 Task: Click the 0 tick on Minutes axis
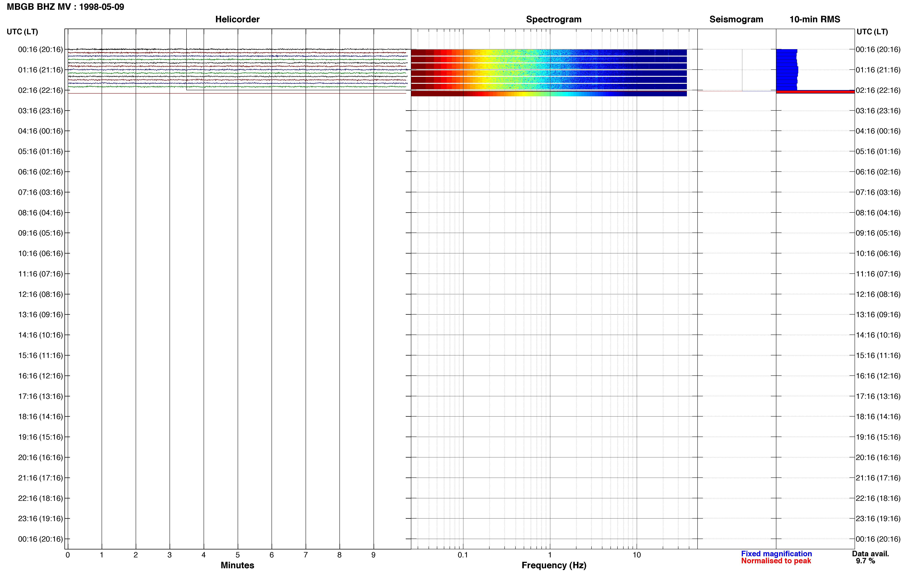pos(68,555)
